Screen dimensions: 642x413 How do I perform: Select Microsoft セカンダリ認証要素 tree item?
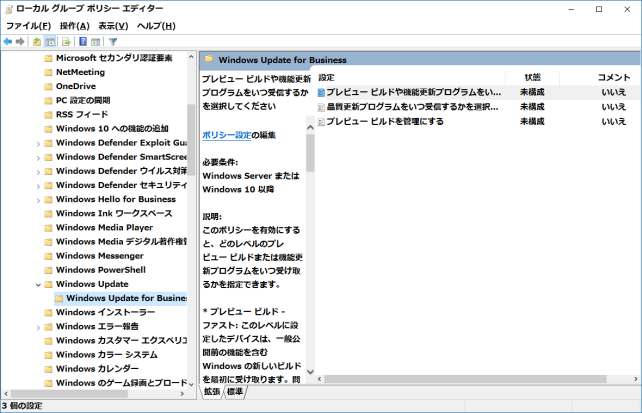[114, 58]
